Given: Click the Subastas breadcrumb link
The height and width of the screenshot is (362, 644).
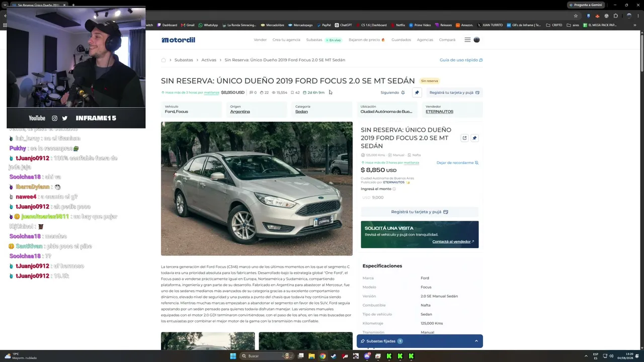Looking at the screenshot, I should tap(184, 60).
